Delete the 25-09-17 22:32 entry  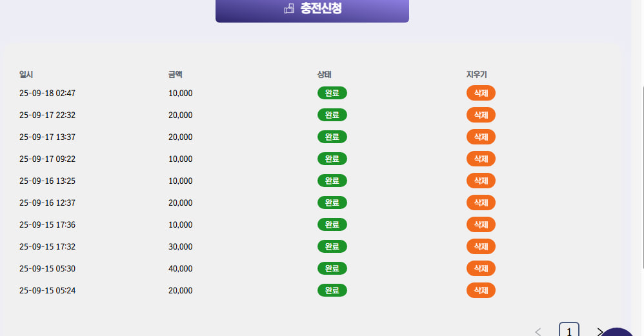pos(481,115)
